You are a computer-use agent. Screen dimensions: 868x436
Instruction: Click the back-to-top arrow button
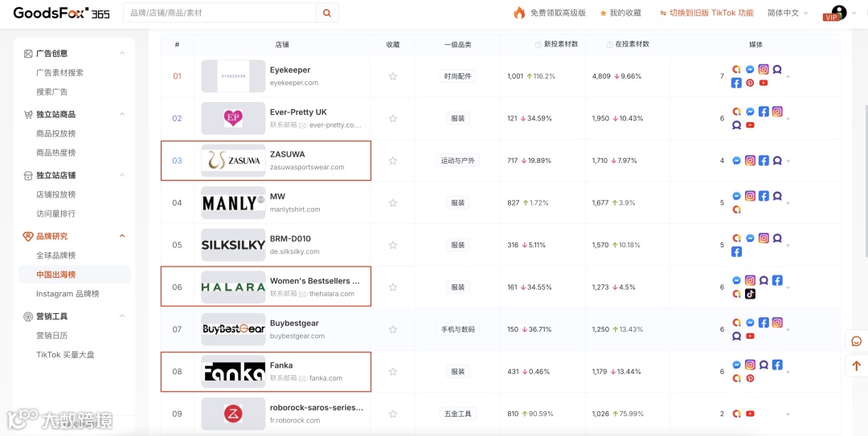(x=857, y=365)
